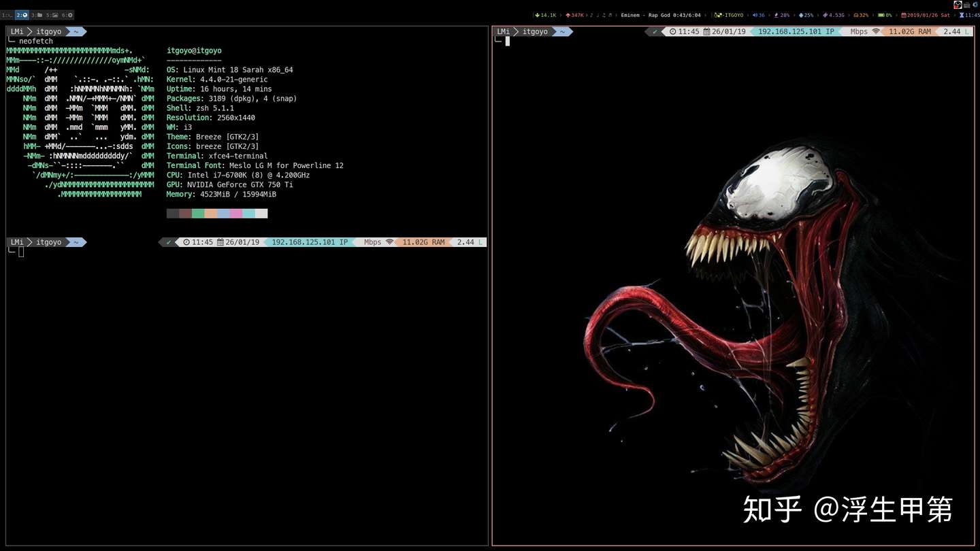Select the pink neofetch color block
Image resolution: width=980 pixels, height=551 pixels.
point(235,214)
